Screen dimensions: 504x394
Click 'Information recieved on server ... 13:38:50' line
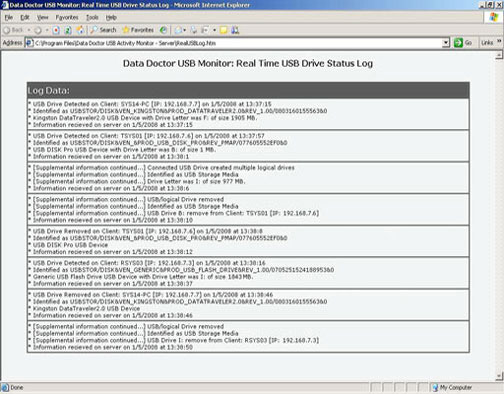(111, 347)
